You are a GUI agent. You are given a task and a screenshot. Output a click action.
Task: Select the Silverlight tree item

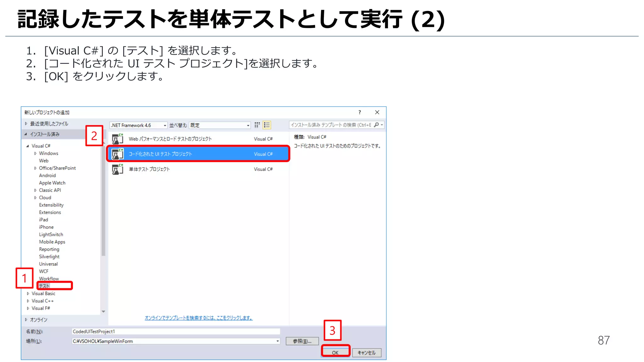coord(49,256)
